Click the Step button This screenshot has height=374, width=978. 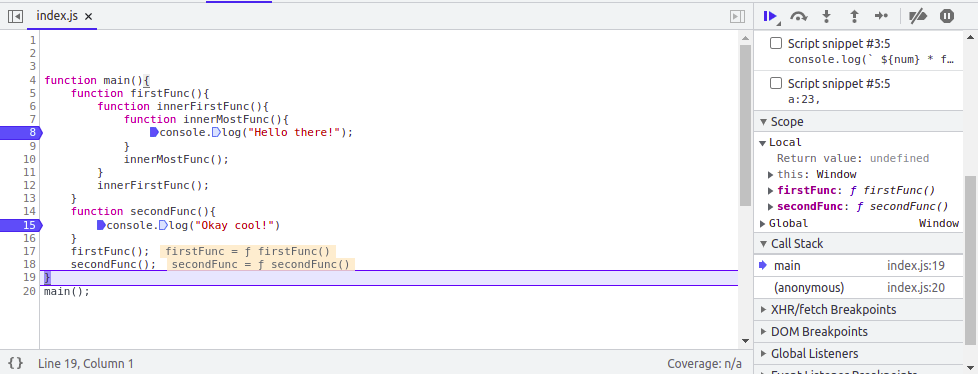pos(881,17)
